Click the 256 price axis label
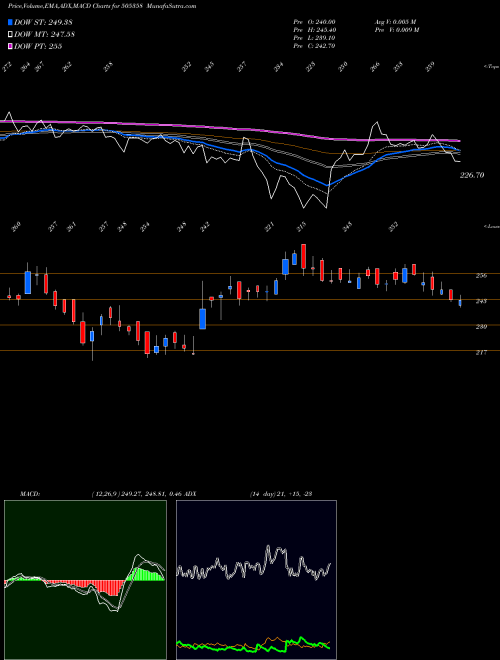The width and height of the screenshot is (500, 660). [x=481, y=276]
